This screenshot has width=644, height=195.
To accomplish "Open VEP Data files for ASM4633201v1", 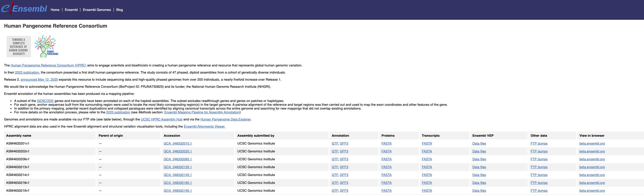I will click(x=479, y=144).
